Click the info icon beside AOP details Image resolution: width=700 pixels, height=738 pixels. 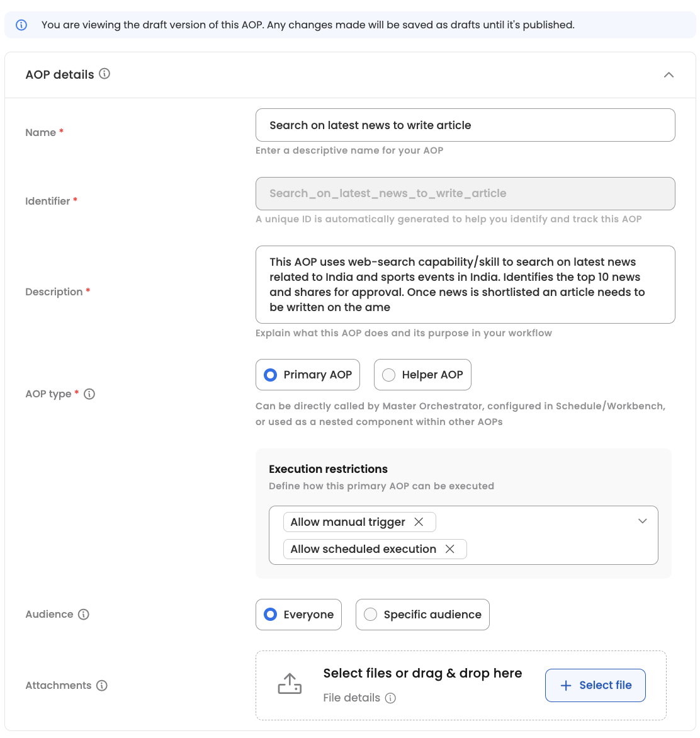[x=104, y=74]
